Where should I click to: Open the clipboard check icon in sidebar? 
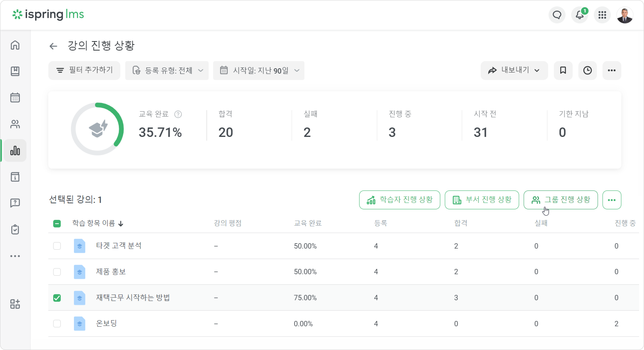[x=15, y=229]
